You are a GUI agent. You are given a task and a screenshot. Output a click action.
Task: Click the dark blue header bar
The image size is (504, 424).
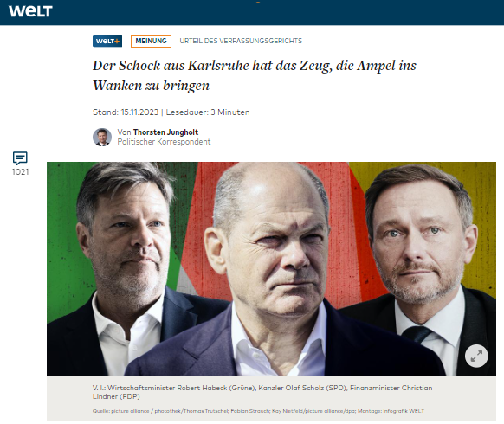pos(252,12)
